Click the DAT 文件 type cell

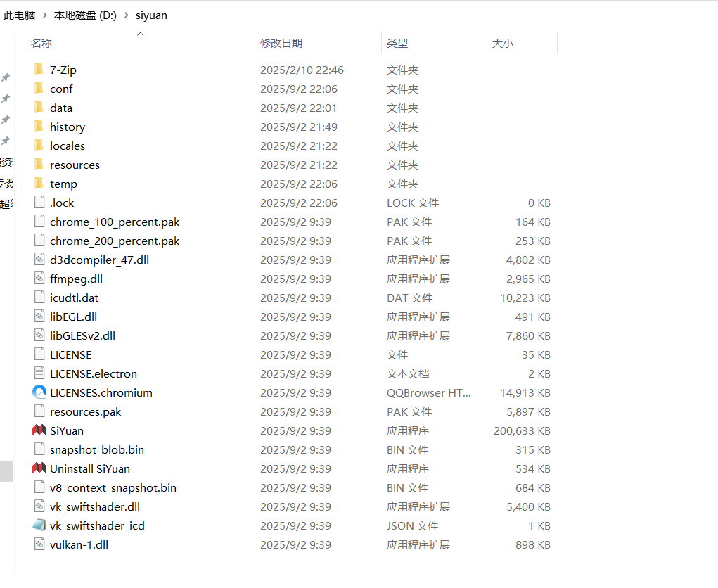[x=409, y=298]
